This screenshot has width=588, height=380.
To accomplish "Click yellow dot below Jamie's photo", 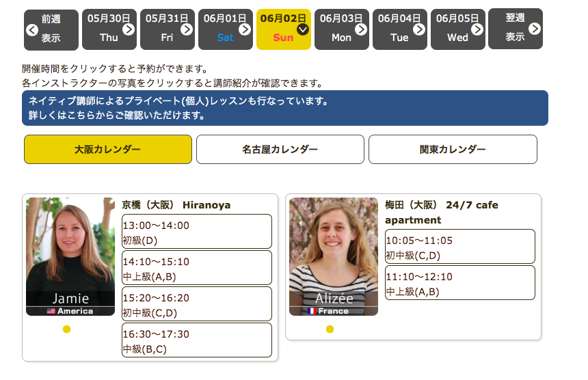I will 66,329.
